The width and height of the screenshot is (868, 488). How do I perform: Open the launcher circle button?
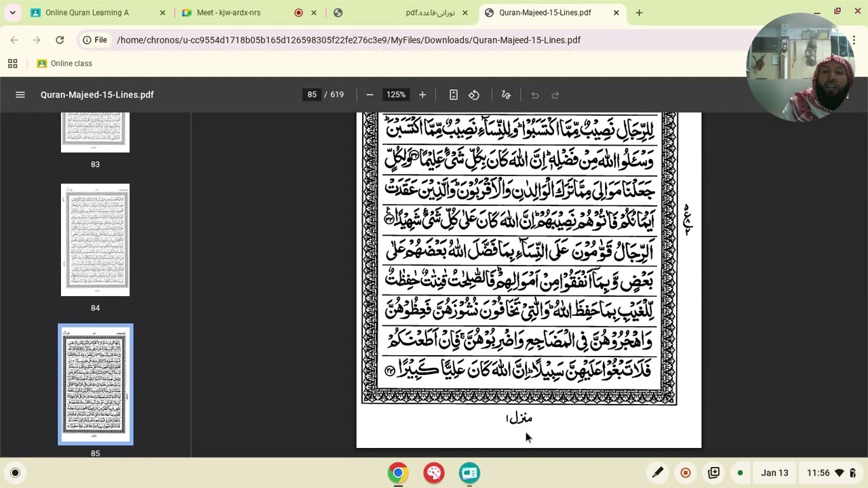tap(15, 473)
